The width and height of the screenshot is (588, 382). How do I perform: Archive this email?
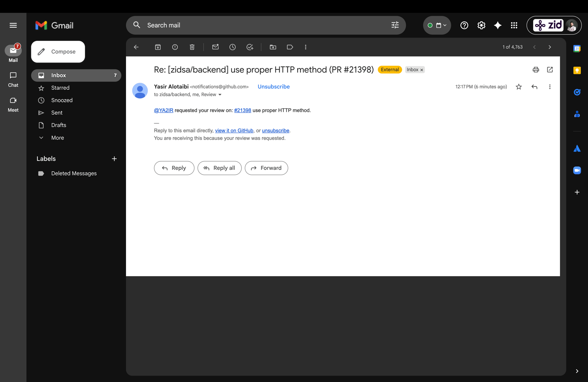click(x=158, y=47)
